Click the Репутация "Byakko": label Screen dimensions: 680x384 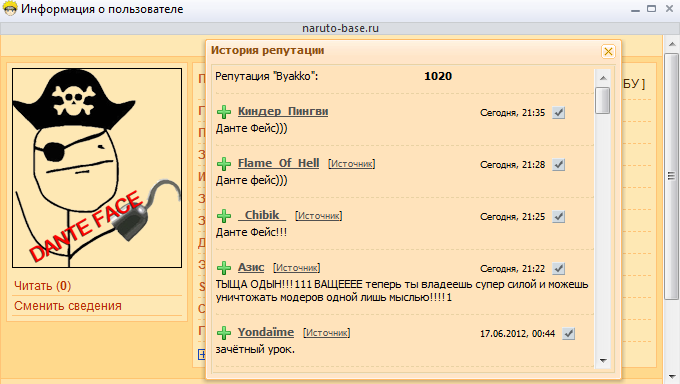tap(267, 76)
